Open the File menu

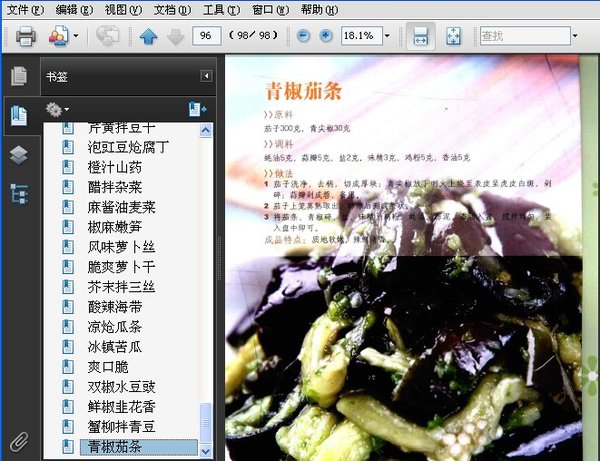[x=25, y=10]
